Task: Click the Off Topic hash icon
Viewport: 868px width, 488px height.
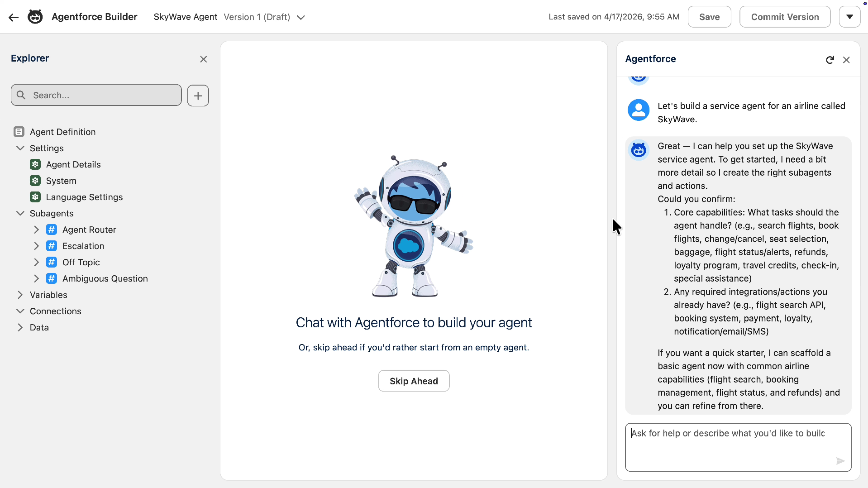Action: click(52, 262)
